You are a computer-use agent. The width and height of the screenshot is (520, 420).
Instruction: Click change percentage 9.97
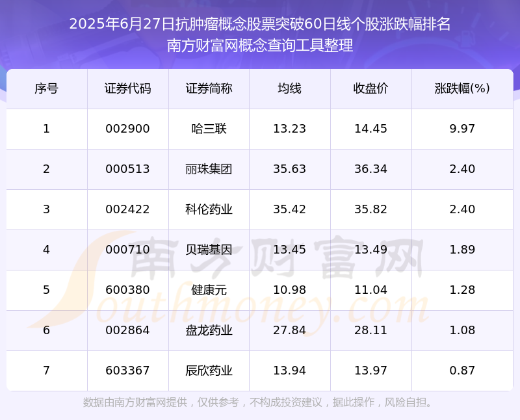pyautogui.click(x=462, y=129)
